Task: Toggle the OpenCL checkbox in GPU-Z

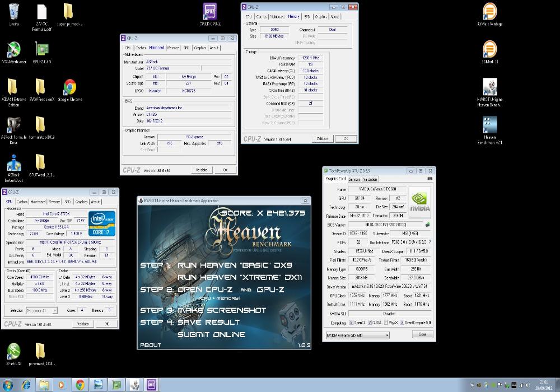Action: click(352, 323)
